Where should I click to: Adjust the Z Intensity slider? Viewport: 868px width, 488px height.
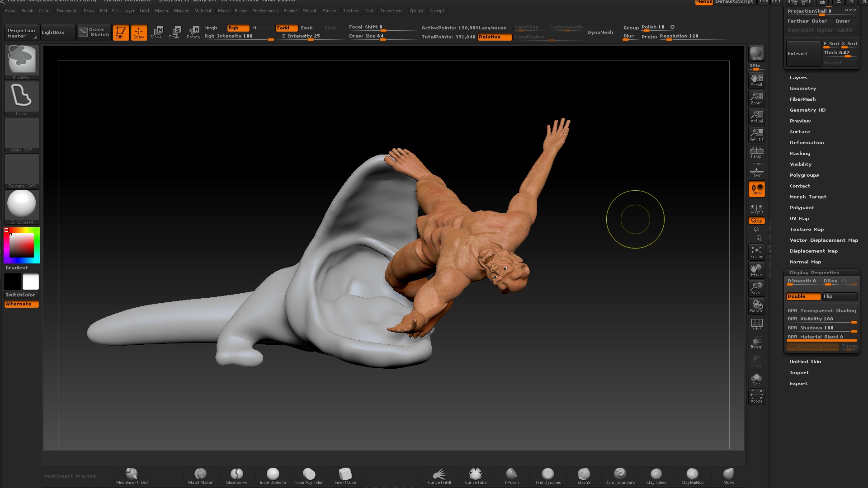(310, 37)
